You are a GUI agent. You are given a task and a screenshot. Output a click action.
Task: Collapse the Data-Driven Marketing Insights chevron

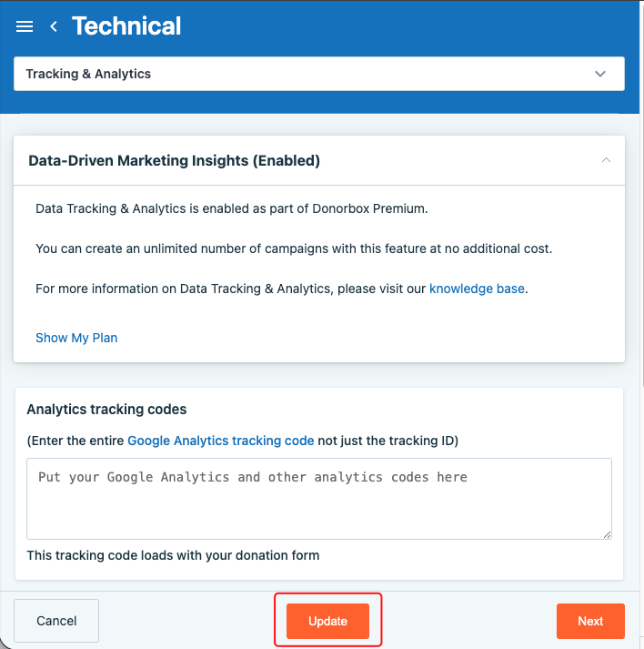pos(606,160)
